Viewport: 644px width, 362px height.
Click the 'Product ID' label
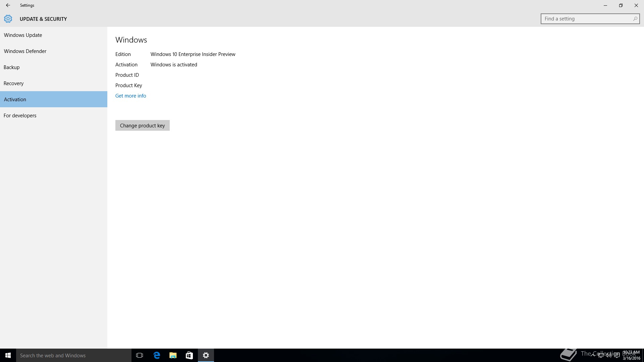pyautogui.click(x=127, y=75)
